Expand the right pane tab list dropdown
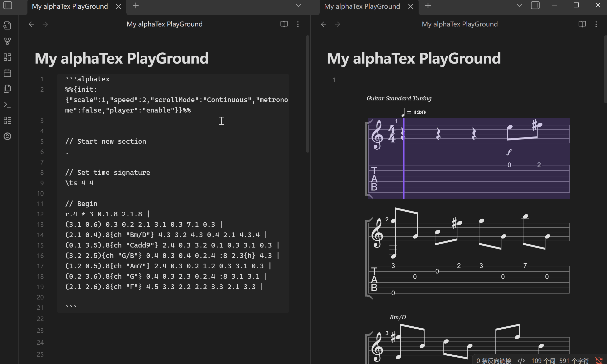607x364 pixels. [519, 5]
